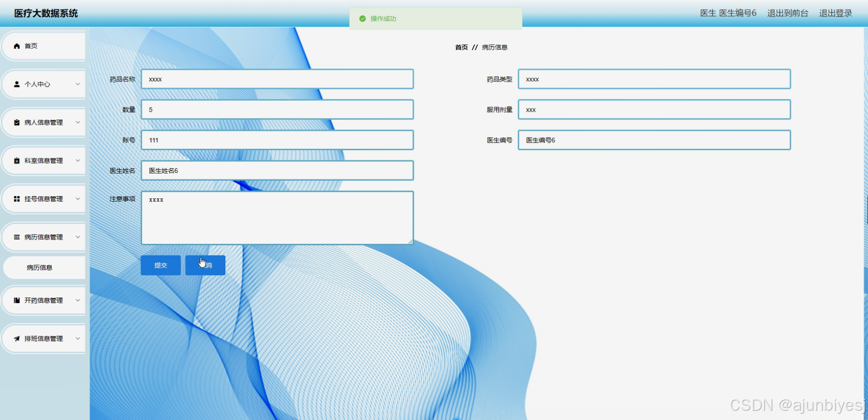Click 首页 in the breadcrumb trail
This screenshot has width=868, height=420.
point(461,47)
